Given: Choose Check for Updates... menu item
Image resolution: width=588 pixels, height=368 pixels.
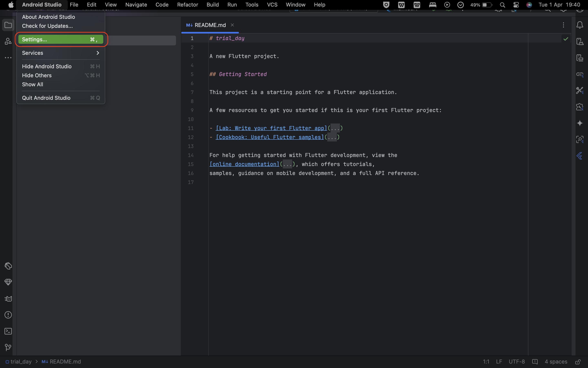Looking at the screenshot, I should tap(61, 26).
